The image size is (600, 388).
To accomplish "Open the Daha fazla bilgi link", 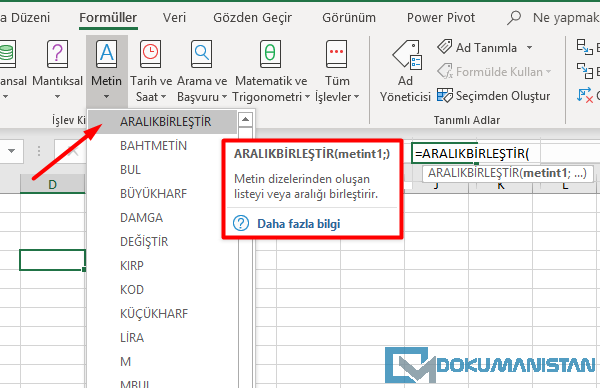I will point(298,224).
